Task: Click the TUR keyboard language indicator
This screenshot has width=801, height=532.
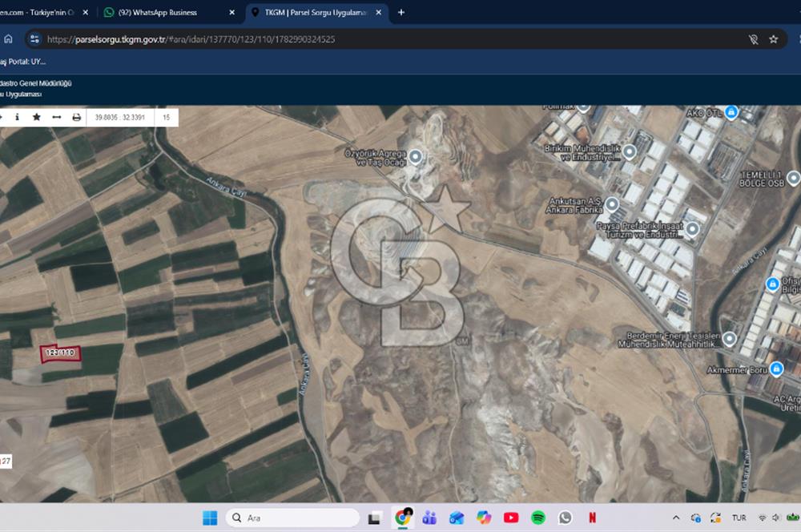Action: [739, 518]
